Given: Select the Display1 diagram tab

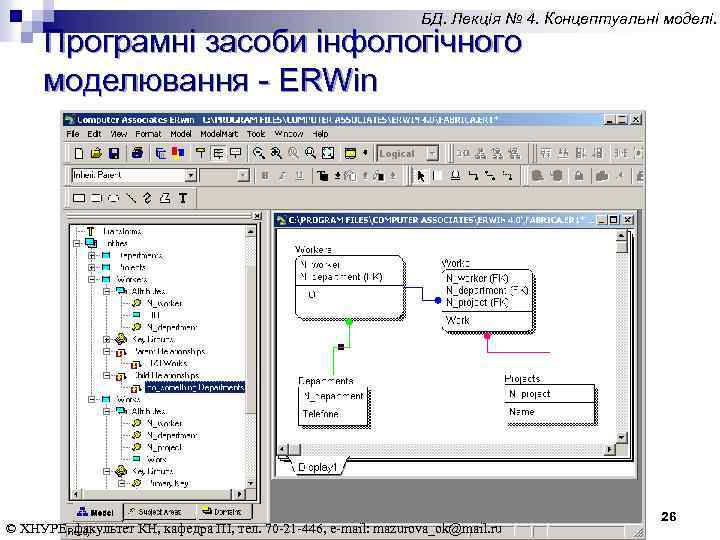Looking at the screenshot, I should (318, 467).
